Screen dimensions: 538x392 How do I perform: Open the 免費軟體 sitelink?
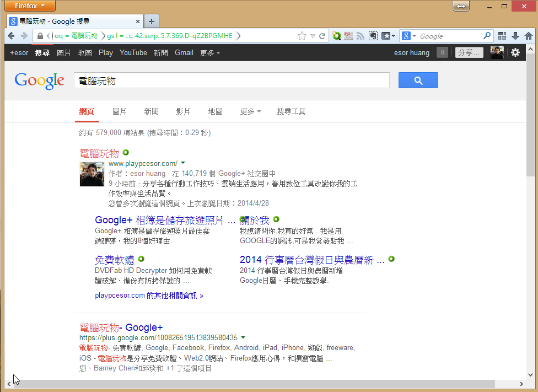click(114, 260)
